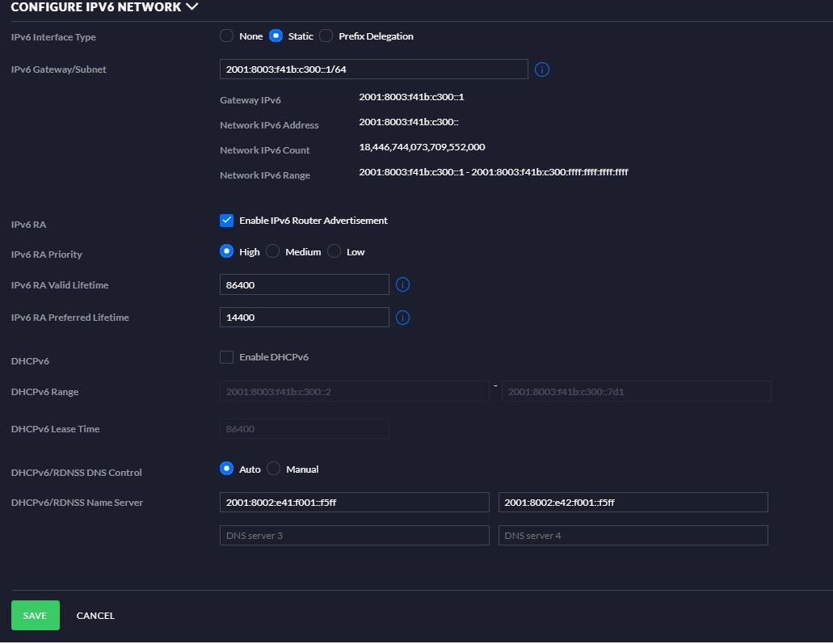The width and height of the screenshot is (833, 644).
Task: Click info icon next to RA Preferred Lifetime
Action: coord(402,318)
